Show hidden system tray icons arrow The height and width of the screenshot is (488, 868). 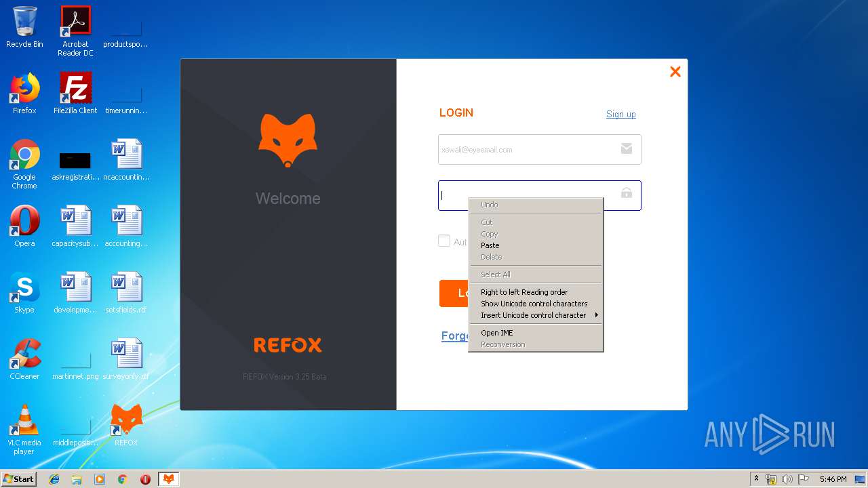pyautogui.click(x=756, y=479)
